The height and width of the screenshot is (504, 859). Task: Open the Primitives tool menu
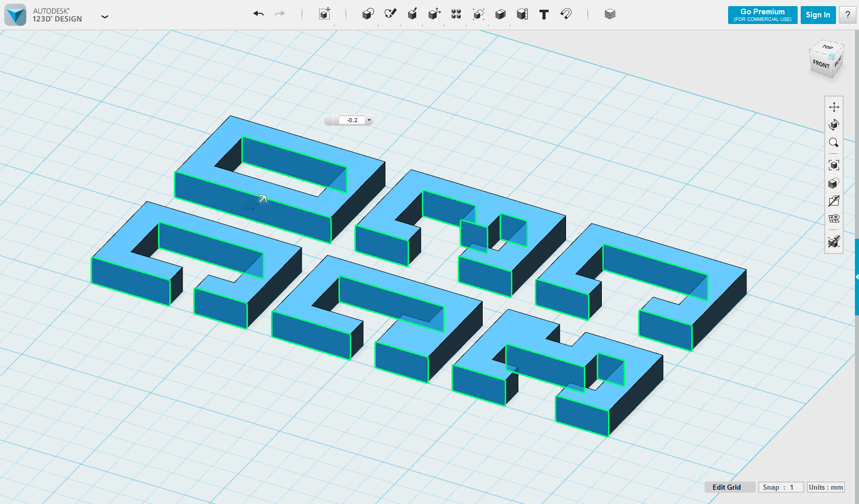click(368, 14)
